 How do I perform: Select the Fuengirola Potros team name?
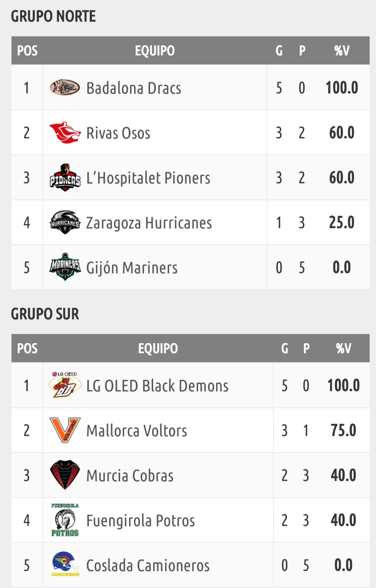pos(141,520)
